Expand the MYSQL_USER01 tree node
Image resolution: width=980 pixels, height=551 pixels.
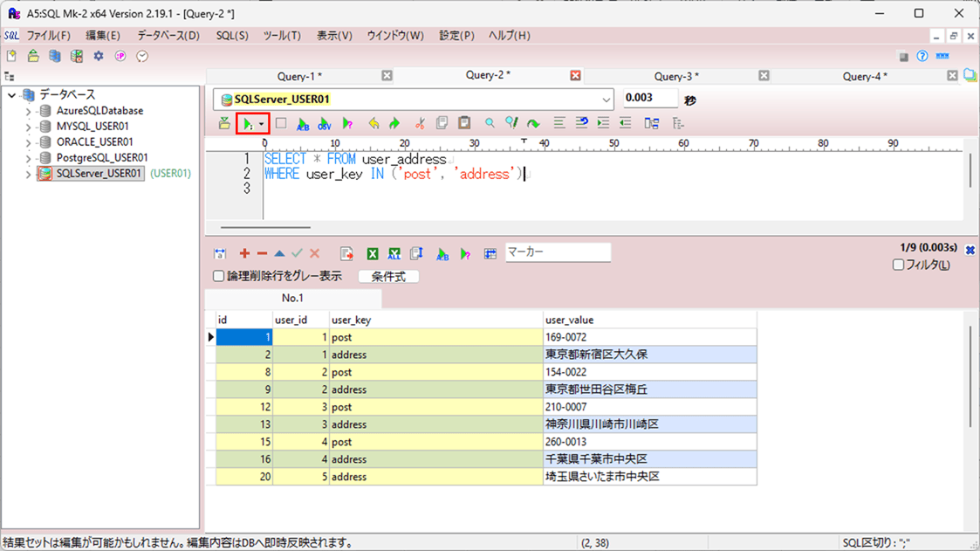(x=28, y=127)
